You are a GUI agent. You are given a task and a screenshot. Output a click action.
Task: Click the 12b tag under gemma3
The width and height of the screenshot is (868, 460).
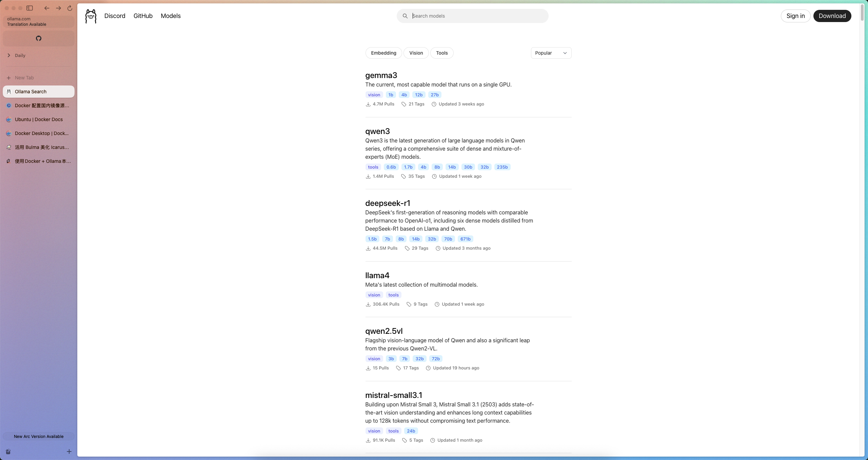click(x=419, y=95)
